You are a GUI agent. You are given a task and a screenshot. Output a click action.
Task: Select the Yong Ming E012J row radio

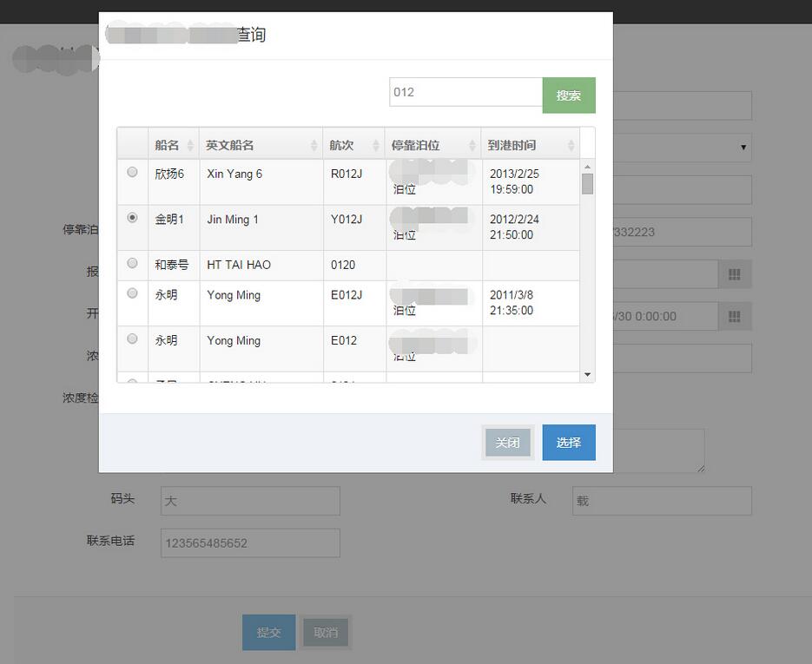coord(132,293)
